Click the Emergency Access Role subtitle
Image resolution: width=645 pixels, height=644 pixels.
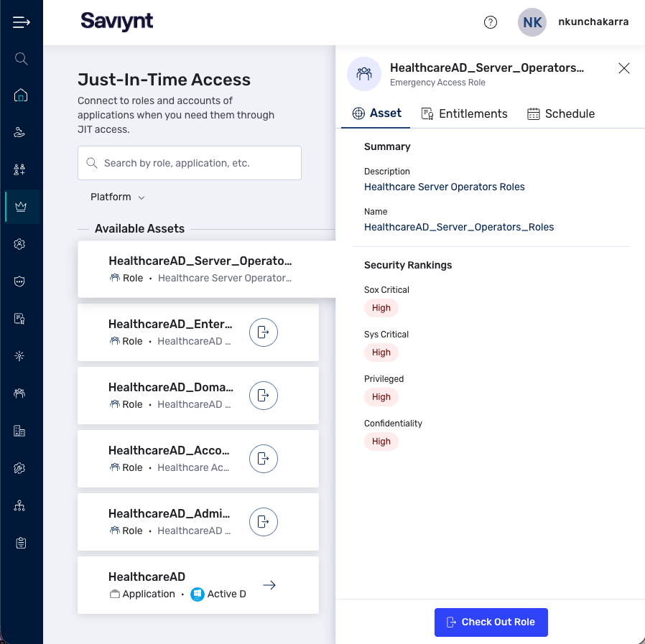(x=437, y=83)
